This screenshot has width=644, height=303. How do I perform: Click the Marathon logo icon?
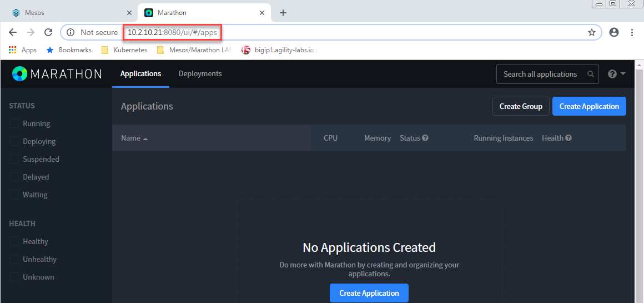(19, 74)
